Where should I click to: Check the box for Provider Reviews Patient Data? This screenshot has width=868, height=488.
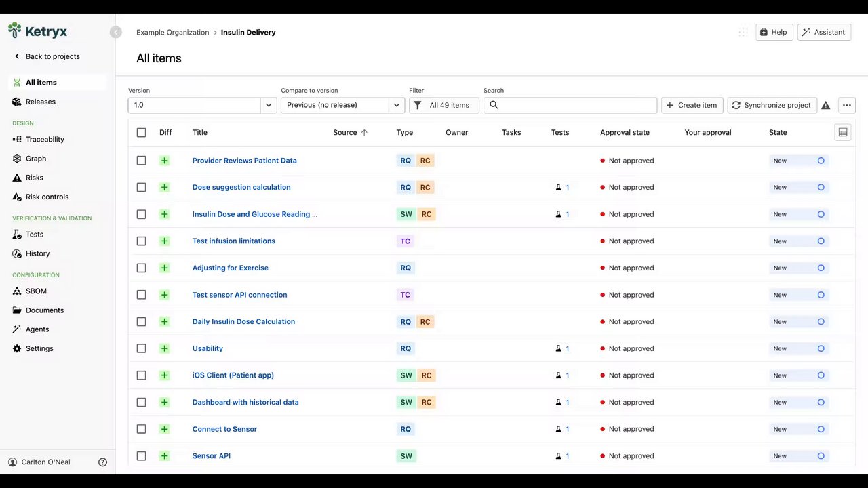[x=141, y=161]
